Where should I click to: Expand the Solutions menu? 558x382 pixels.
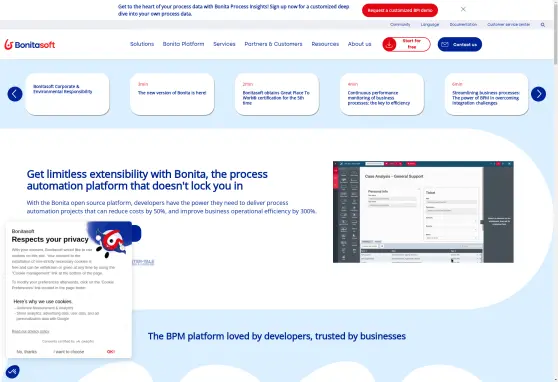point(142,44)
